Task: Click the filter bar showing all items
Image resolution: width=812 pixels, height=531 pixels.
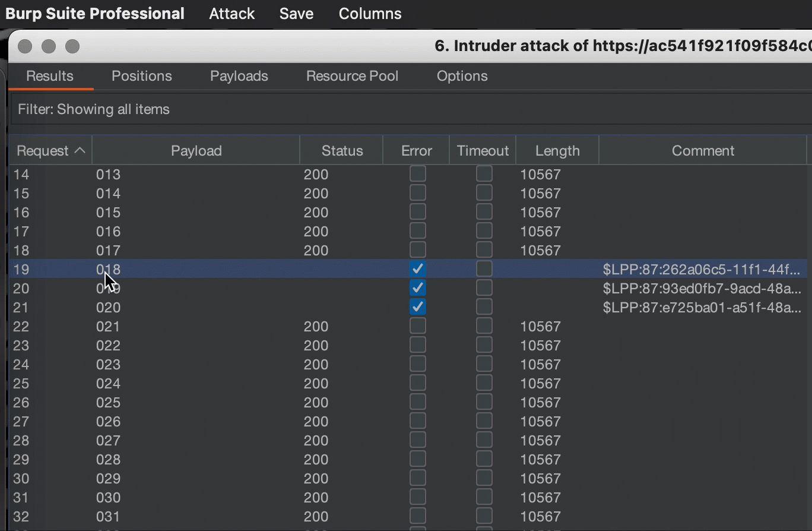Action: (411, 109)
